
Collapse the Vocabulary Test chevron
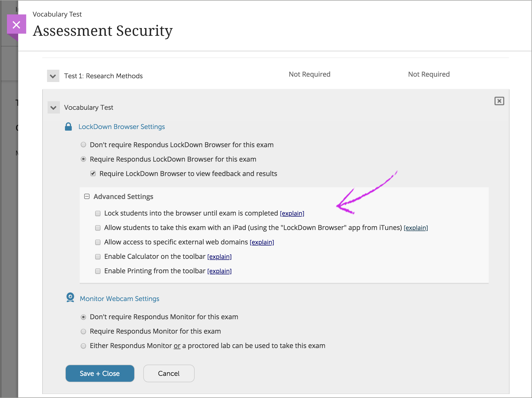point(53,107)
